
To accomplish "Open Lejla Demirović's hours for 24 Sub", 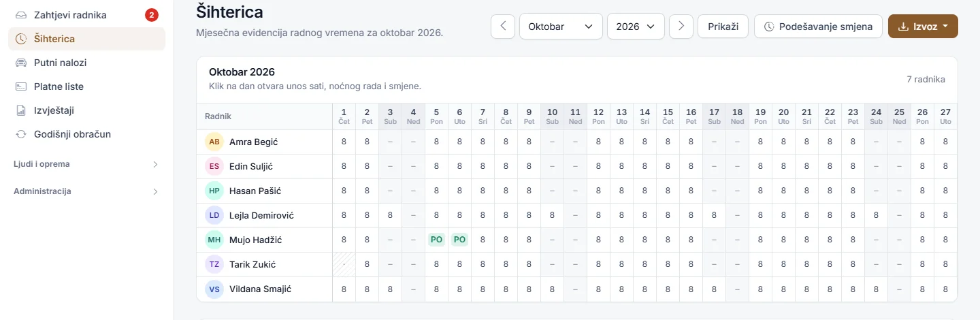I will coord(876,216).
